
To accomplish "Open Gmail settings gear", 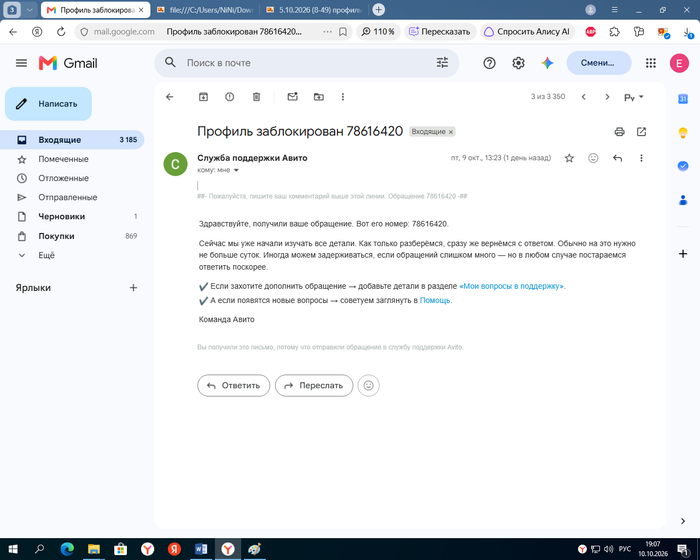I will (x=518, y=63).
